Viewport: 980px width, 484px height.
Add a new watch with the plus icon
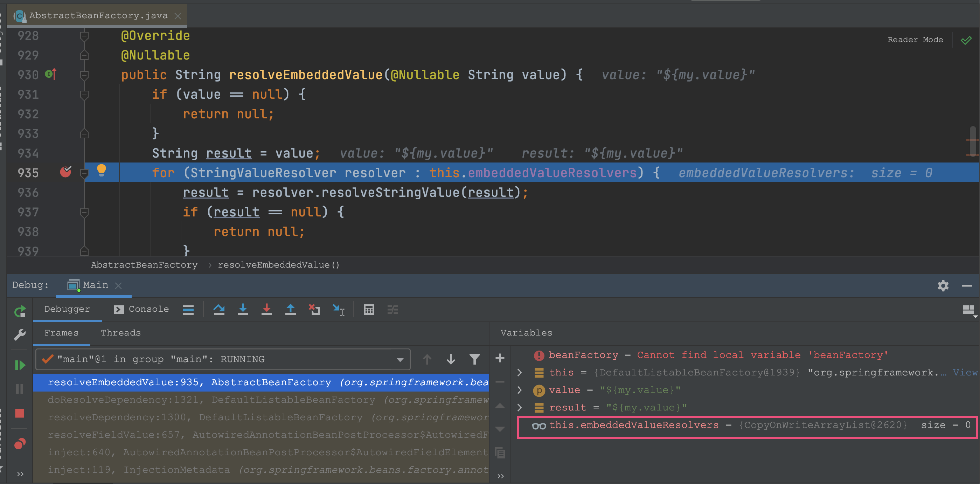[500, 358]
